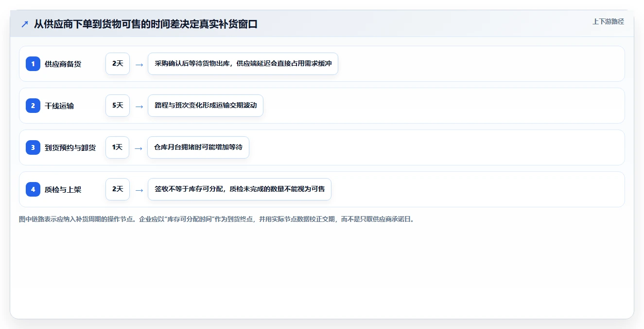Click the arrow in the 干线运输 row

[139, 106]
